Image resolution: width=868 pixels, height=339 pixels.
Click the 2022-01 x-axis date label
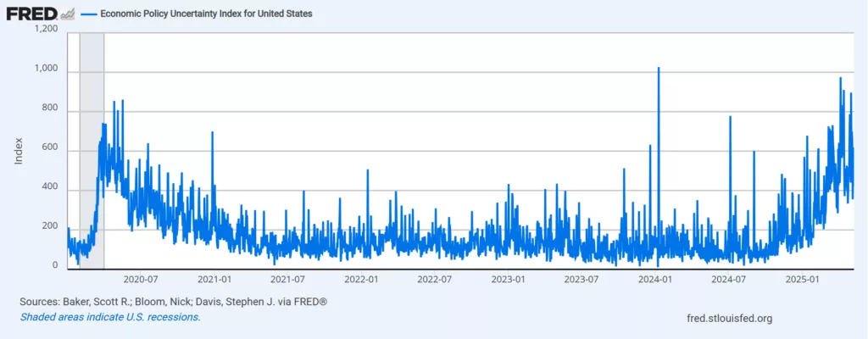coord(361,278)
